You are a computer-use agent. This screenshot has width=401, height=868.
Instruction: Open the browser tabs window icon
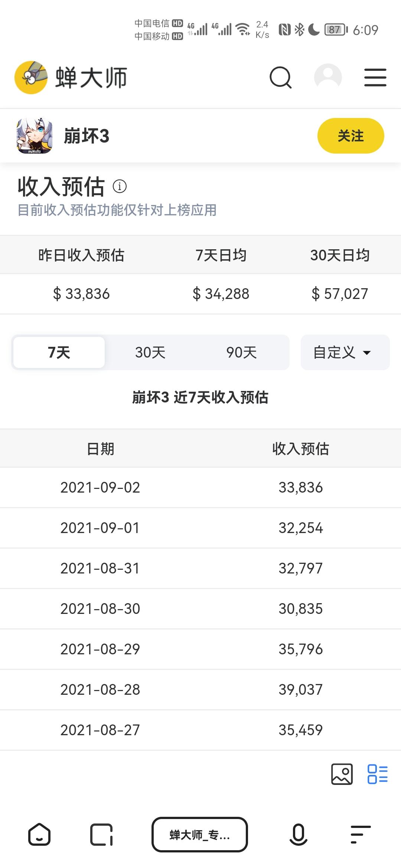pos(101,835)
